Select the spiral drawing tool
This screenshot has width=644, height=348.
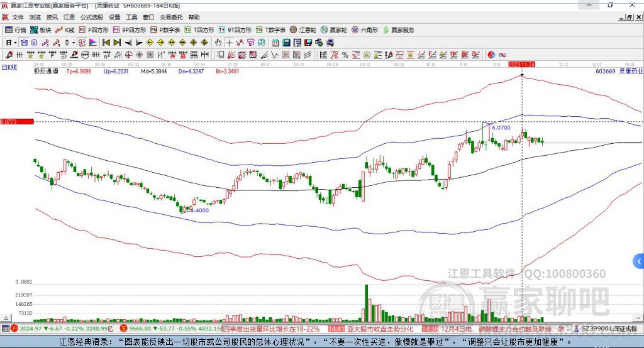pos(64,55)
